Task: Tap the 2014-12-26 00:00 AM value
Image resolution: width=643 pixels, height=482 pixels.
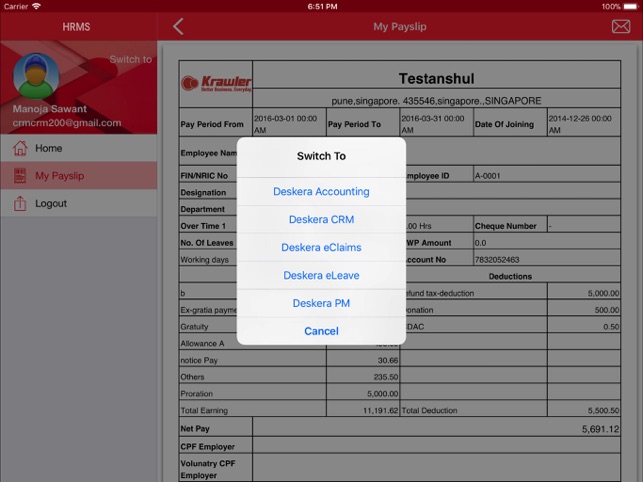Action: 580,124
